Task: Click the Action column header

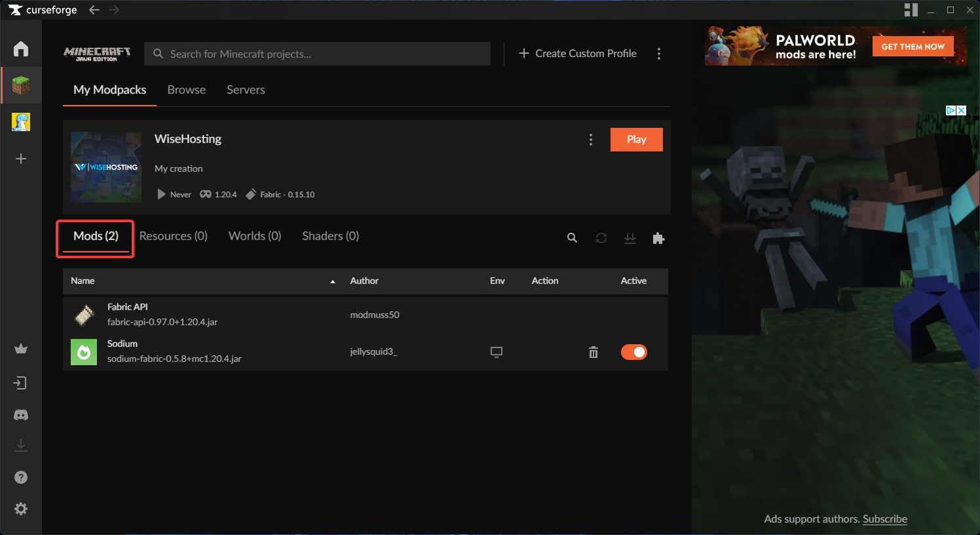Action: pos(545,281)
